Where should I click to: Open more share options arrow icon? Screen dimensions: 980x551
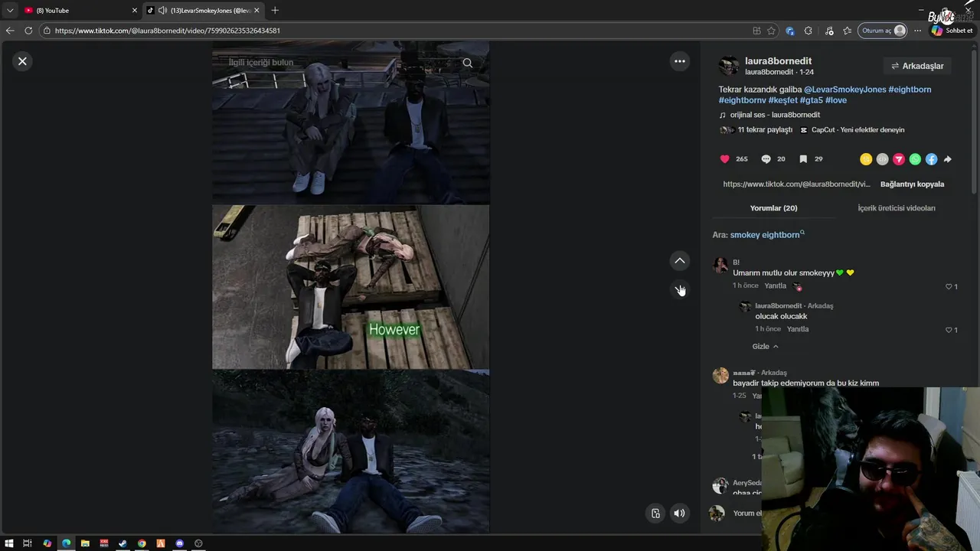tap(948, 159)
